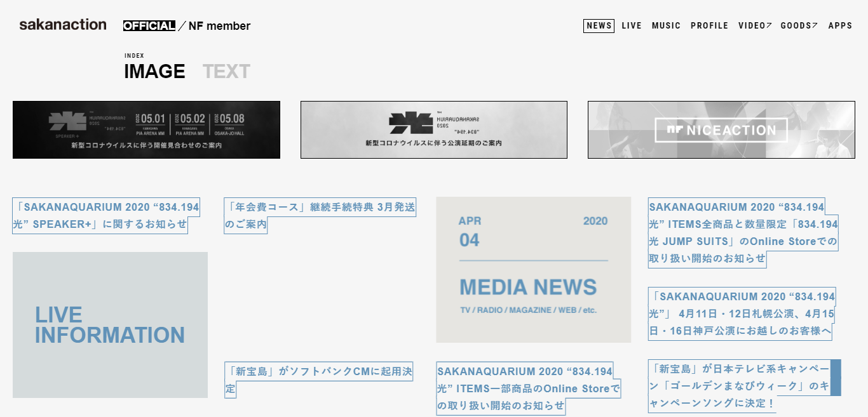Open the concert postponement notice banner
868x417 pixels.
point(434,129)
